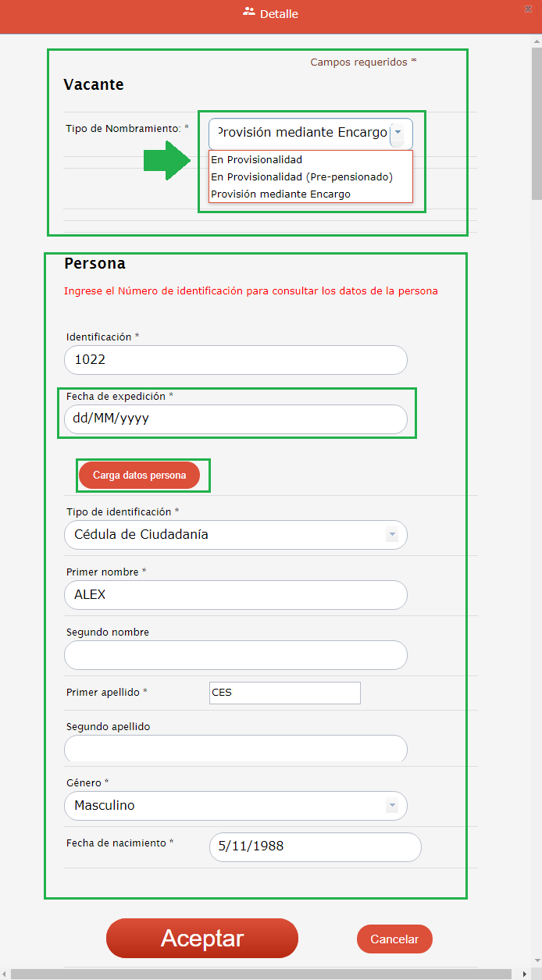Click the horizontal scrollbar at bottom

click(x=258, y=974)
